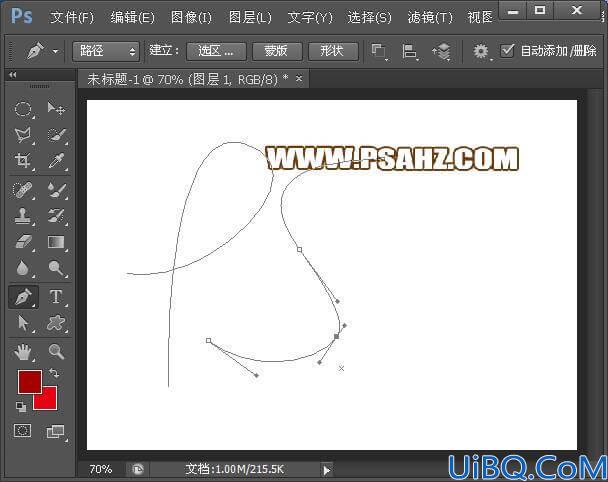Open path arrangement options

tap(442, 52)
